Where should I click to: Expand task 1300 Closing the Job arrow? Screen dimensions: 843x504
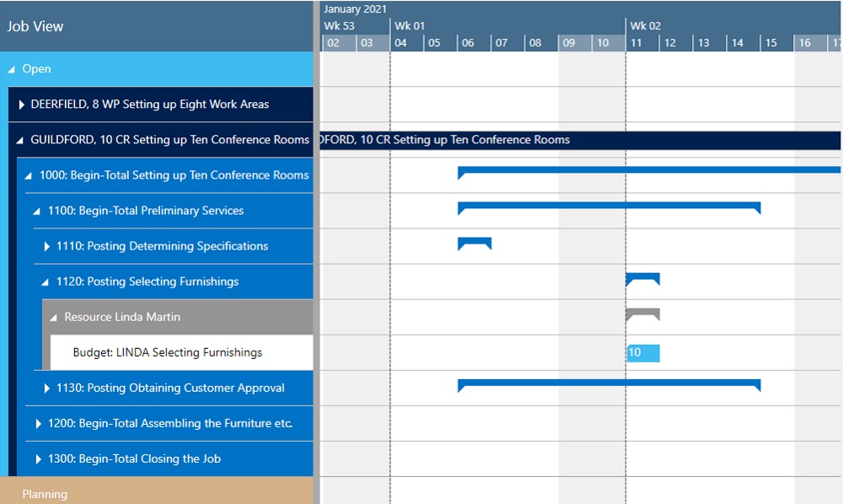38,458
